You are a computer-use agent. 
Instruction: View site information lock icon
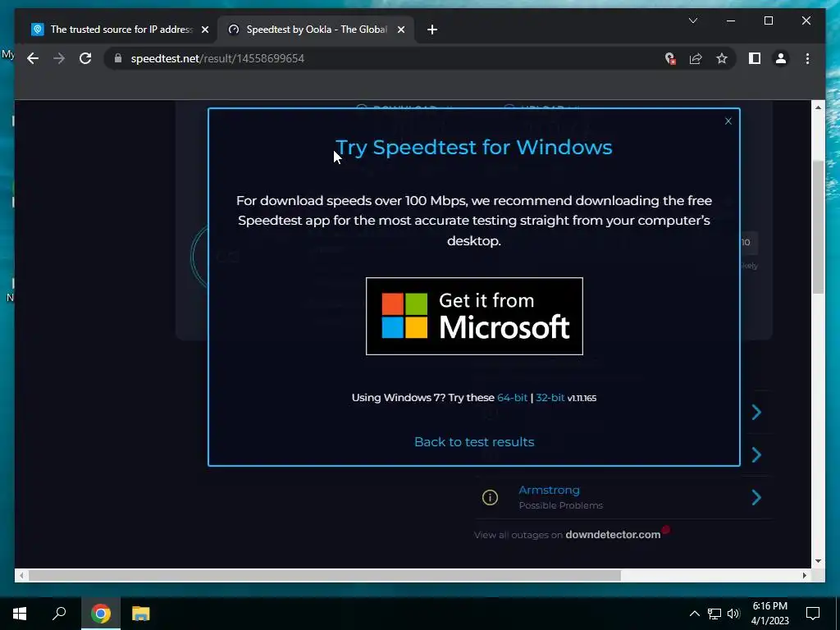tap(118, 58)
